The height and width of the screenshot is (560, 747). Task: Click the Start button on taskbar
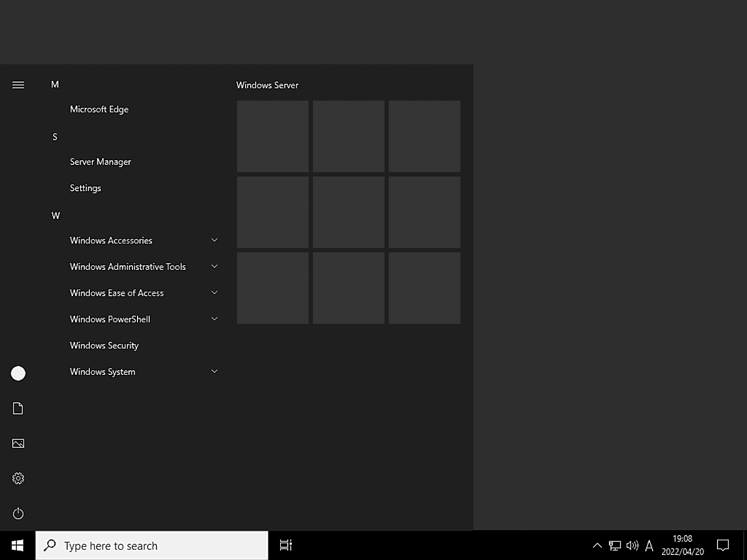click(16, 545)
